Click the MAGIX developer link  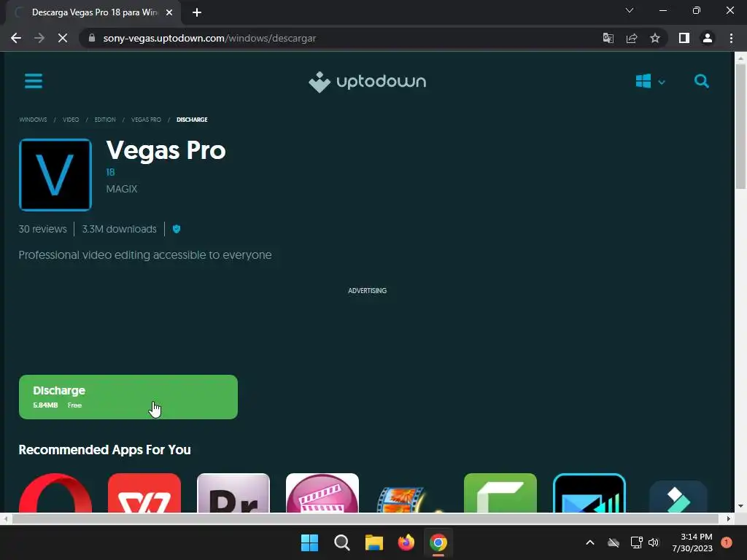point(122,189)
